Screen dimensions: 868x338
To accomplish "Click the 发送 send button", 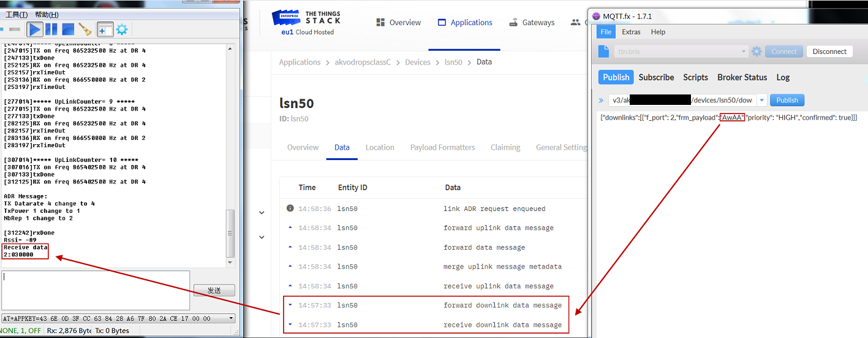I will (x=214, y=290).
